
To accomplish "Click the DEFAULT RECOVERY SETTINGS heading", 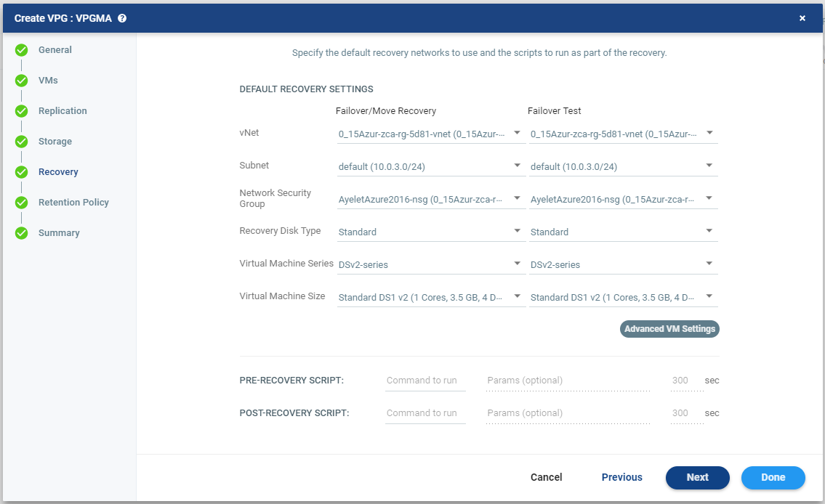I will [306, 89].
